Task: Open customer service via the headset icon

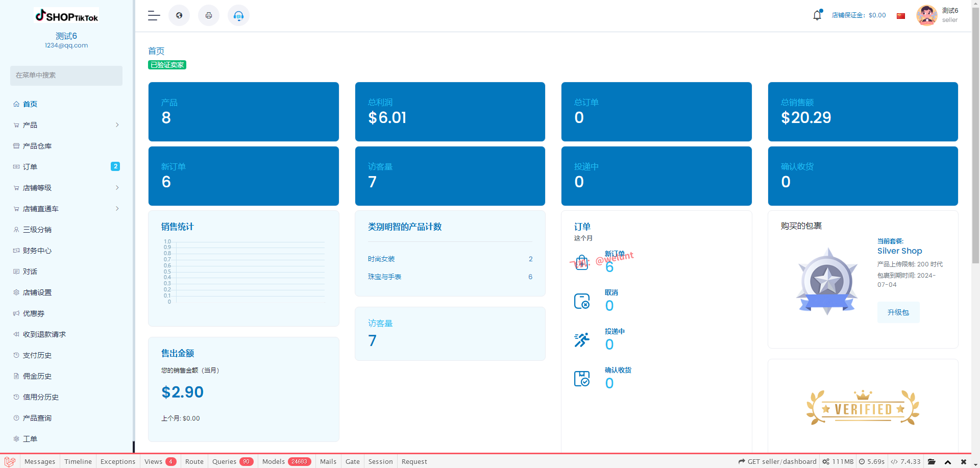Action: 238,15
